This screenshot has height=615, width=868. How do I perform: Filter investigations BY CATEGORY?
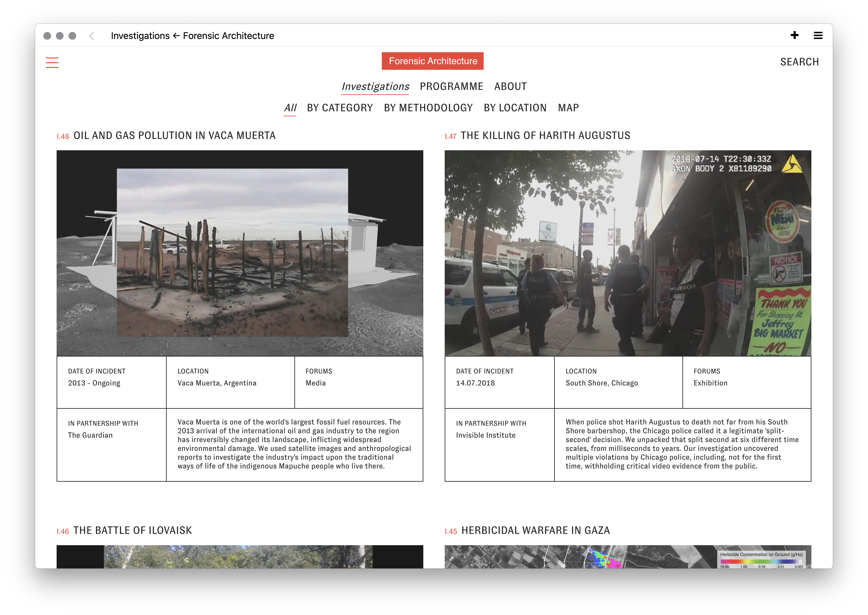tap(340, 108)
